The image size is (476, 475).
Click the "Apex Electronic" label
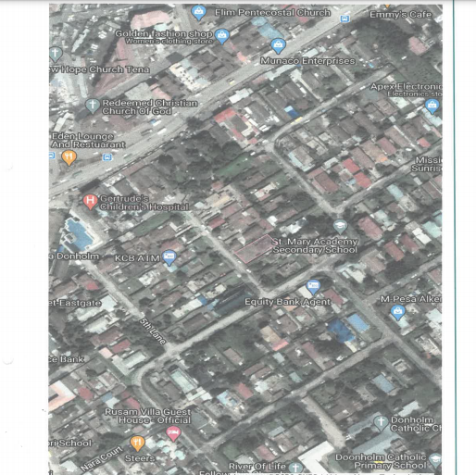click(406, 87)
